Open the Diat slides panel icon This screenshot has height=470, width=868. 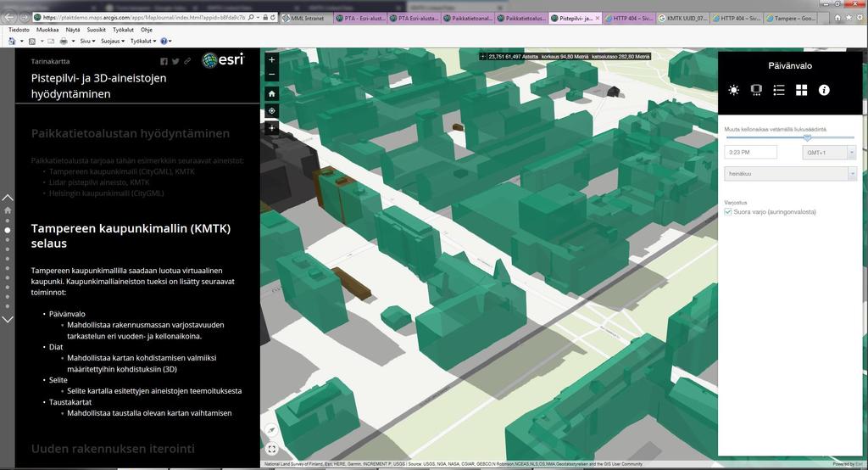[x=756, y=90]
